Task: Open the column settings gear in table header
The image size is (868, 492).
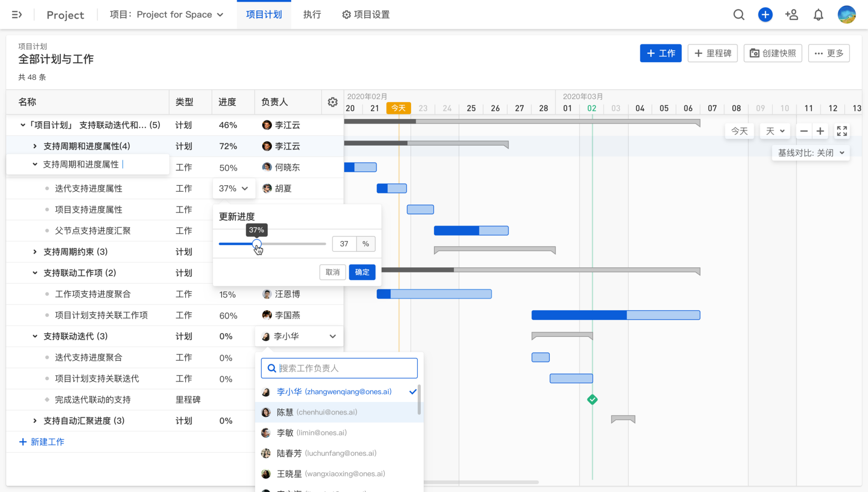Action: tap(332, 102)
